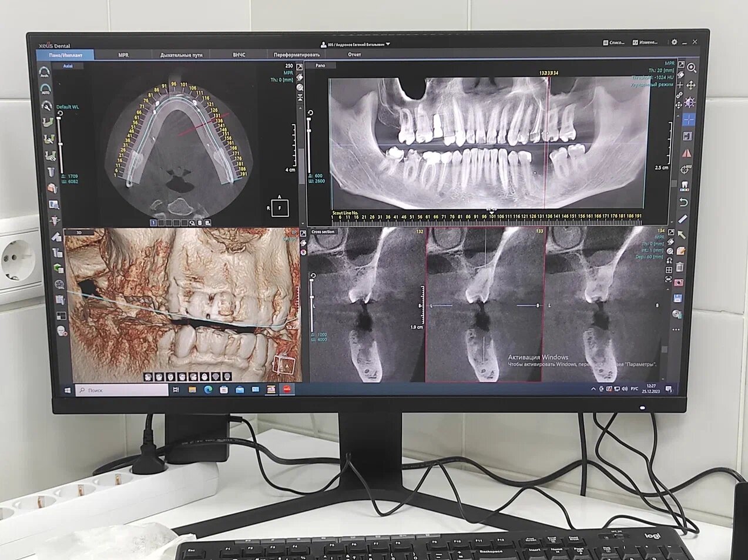The width and height of the screenshot is (748, 560).
Task: Activate the AUTO arch detection tool
Action: 46,89
